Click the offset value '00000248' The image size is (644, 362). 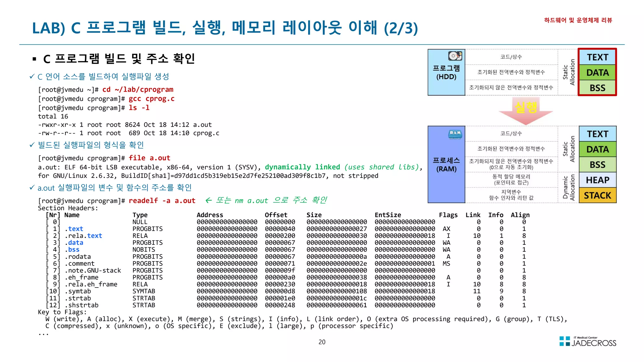click(x=280, y=305)
